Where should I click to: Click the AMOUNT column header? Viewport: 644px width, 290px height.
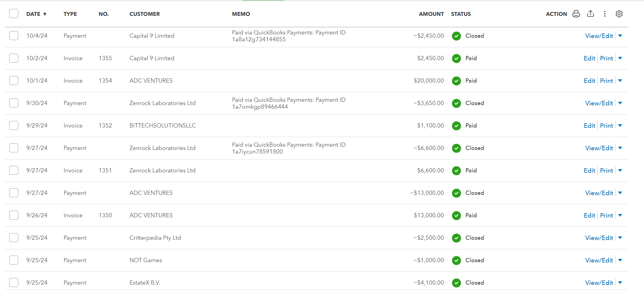pyautogui.click(x=431, y=14)
